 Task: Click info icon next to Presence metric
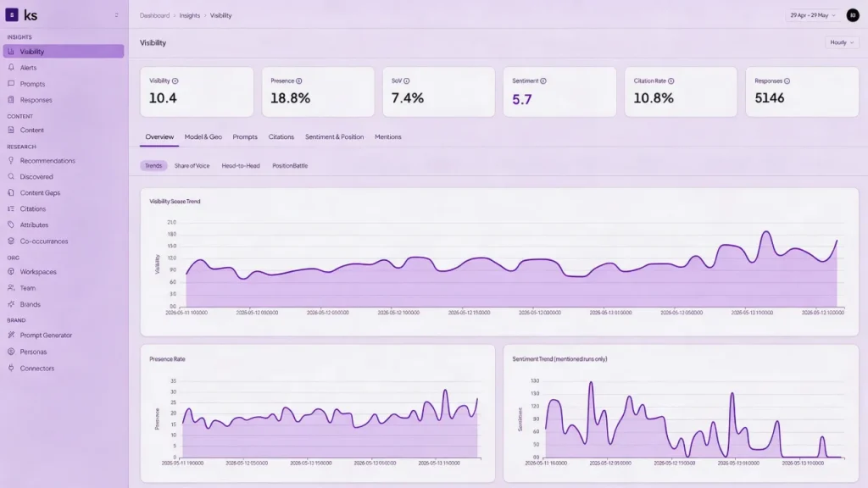click(299, 80)
